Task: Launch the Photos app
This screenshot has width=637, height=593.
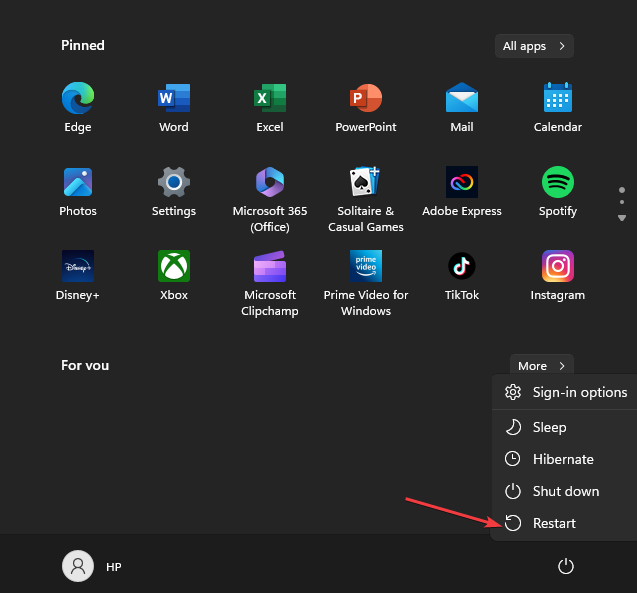Action: tap(78, 191)
